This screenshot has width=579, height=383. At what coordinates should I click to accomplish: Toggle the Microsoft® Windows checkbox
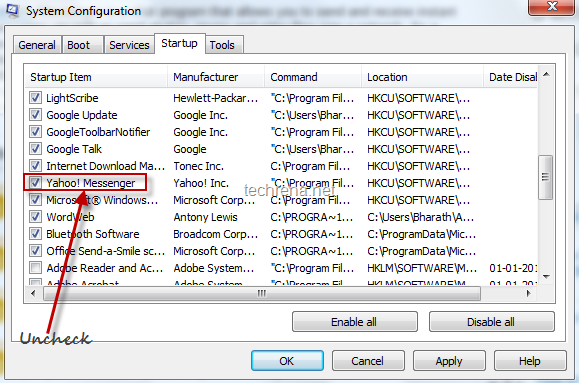point(35,200)
